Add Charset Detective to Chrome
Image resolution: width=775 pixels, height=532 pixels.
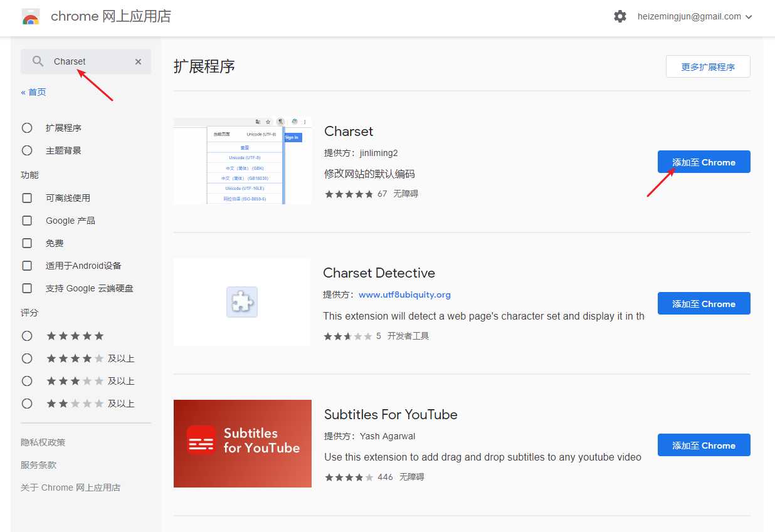[x=704, y=303]
